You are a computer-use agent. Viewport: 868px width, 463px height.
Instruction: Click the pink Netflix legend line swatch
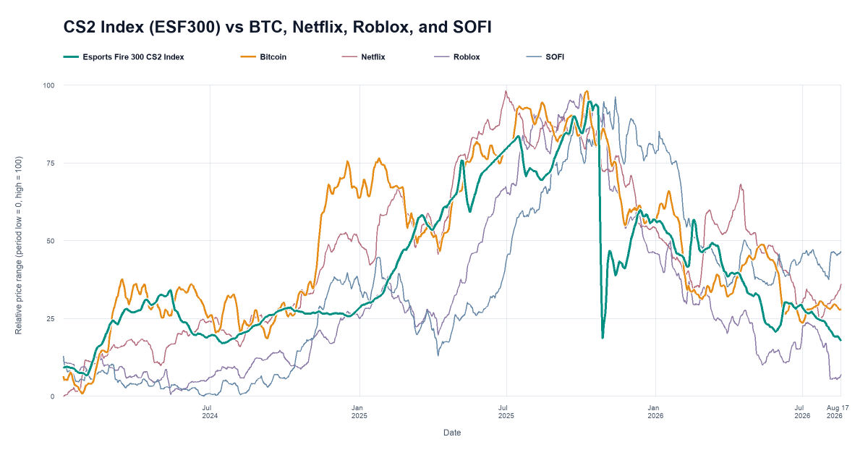click(x=349, y=56)
